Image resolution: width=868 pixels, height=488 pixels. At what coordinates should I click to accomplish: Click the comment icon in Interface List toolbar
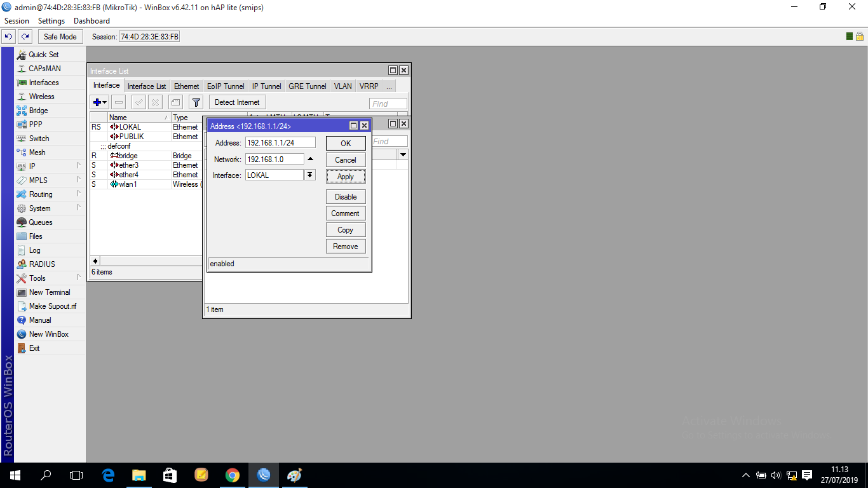pyautogui.click(x=176, y=102)
